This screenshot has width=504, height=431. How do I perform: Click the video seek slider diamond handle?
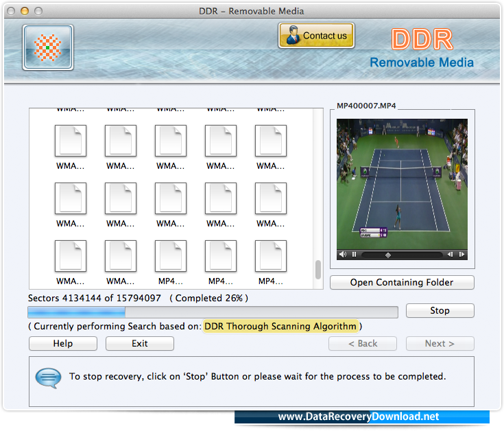[388, 255]
